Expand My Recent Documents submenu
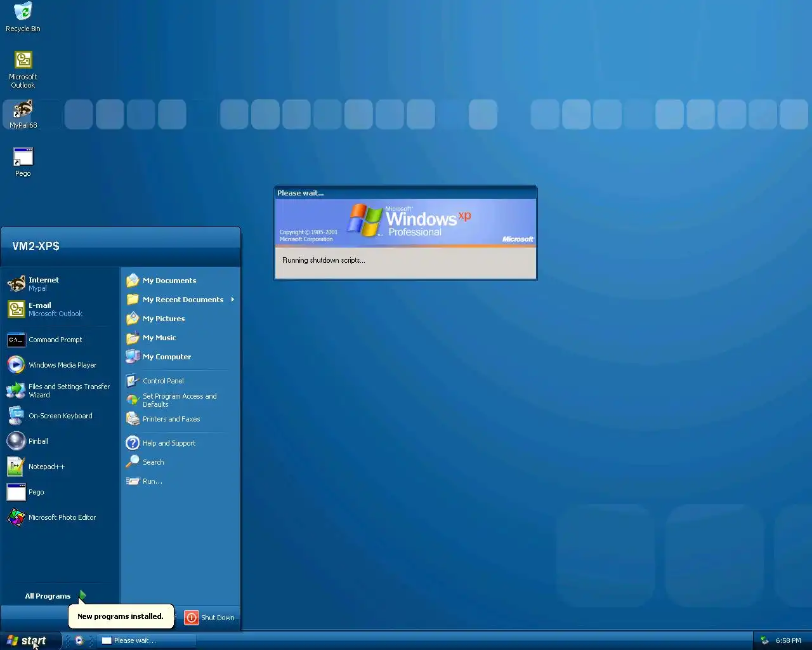 point(180,300)
